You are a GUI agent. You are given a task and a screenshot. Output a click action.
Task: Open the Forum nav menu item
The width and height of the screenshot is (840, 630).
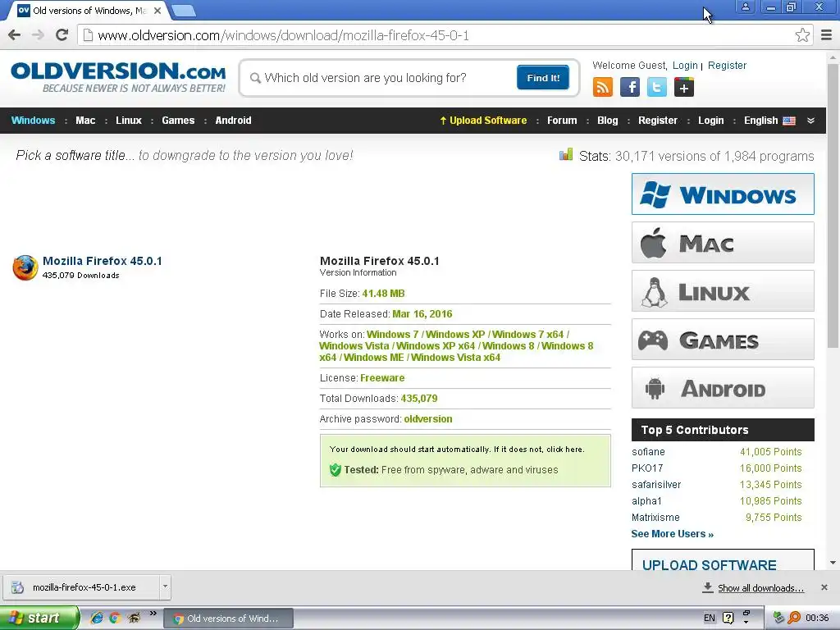[562, 121]
